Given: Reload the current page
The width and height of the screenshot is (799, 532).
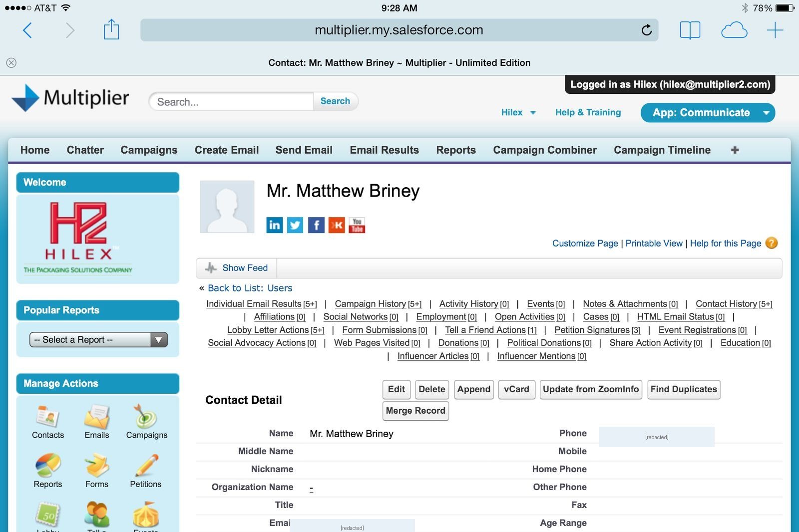Looking at the screenshot, I should click(647, 30).
